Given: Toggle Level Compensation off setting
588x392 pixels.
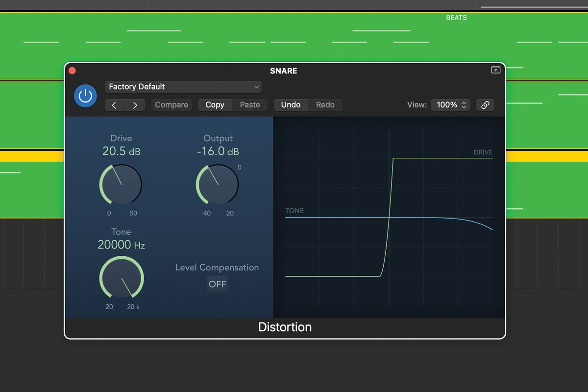Looking at the screenshot, I should [217, 284].
